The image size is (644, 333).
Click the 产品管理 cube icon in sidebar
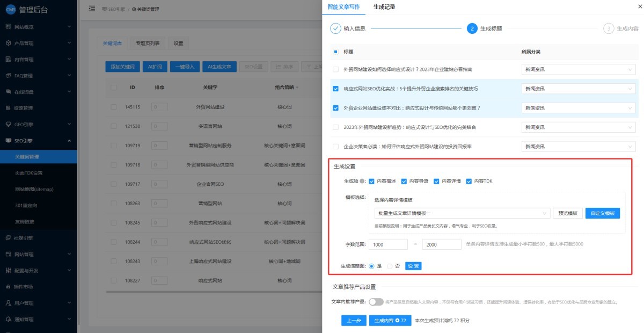point(8,43)
